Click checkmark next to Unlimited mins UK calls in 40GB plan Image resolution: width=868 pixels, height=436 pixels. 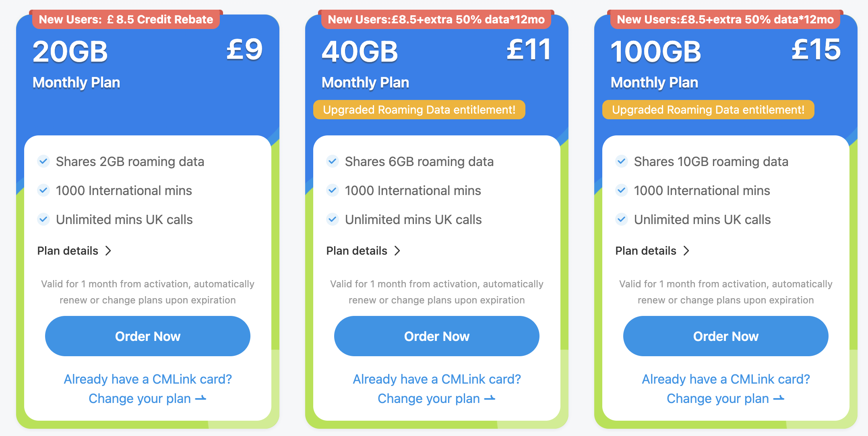click(333, 219)
